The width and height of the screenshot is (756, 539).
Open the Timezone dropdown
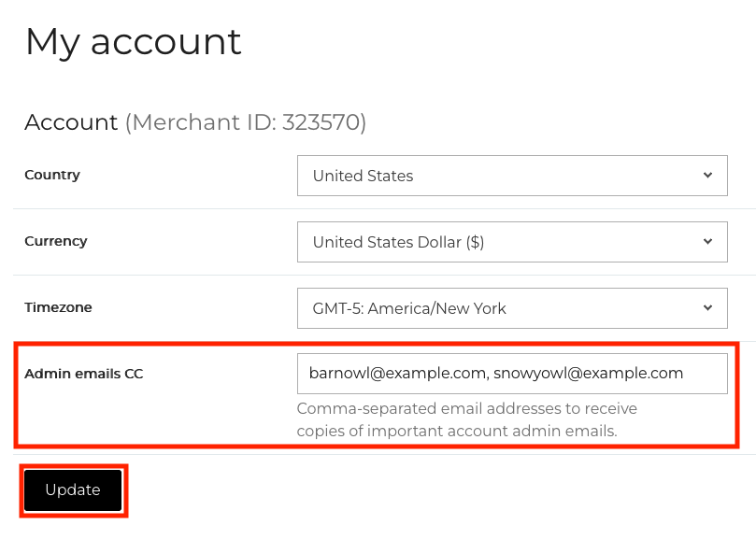tap(511, 308)
